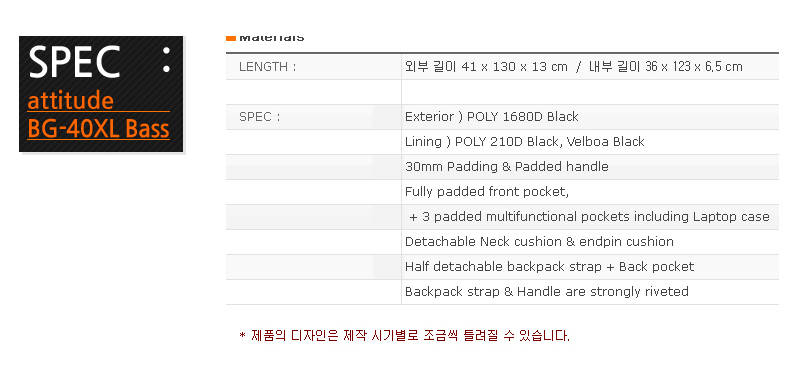
Task: Select the LENGTH row label
Action: 267,67
